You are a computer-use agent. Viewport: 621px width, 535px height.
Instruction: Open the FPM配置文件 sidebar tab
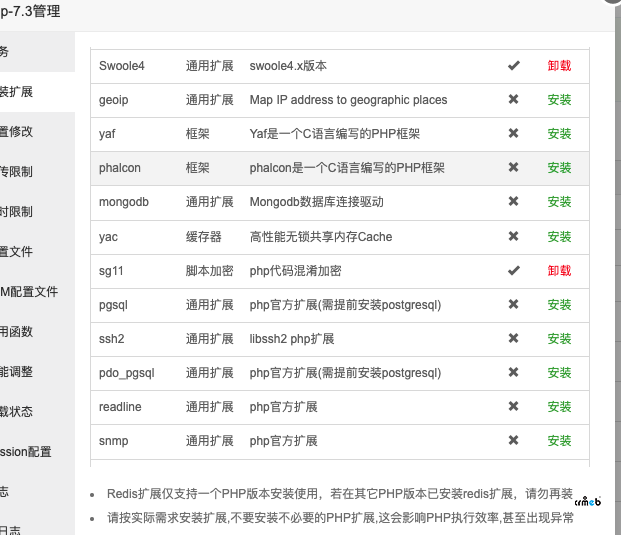coord(30,292)
